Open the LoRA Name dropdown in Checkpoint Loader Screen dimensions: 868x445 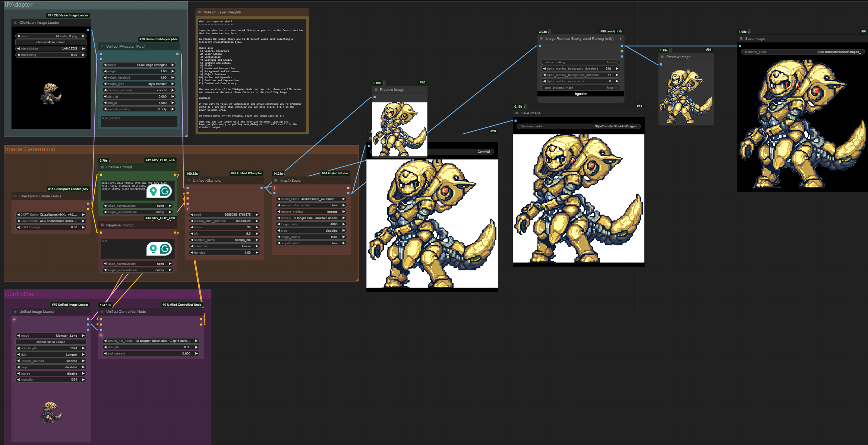[51, 221]
